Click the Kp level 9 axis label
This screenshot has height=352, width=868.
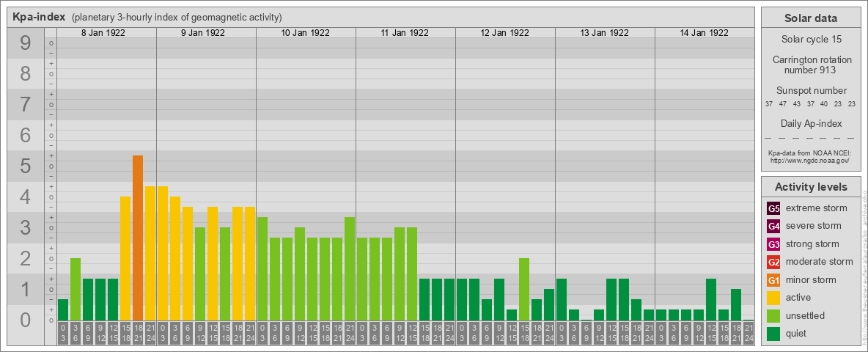[26, 43]
